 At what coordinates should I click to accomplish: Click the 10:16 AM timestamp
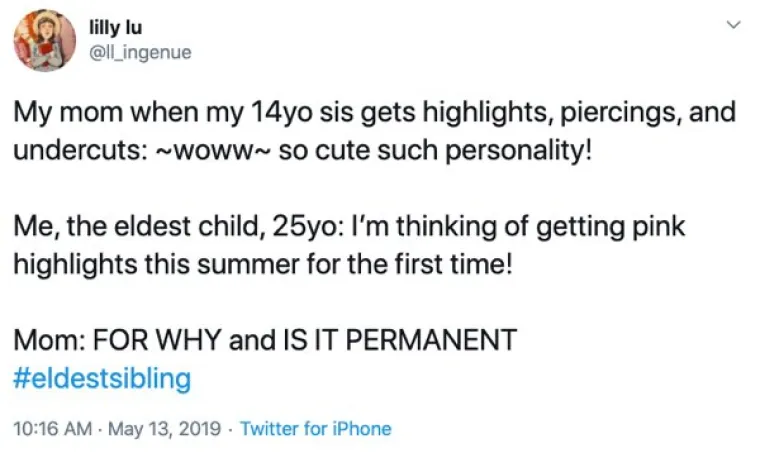point(52,429)
